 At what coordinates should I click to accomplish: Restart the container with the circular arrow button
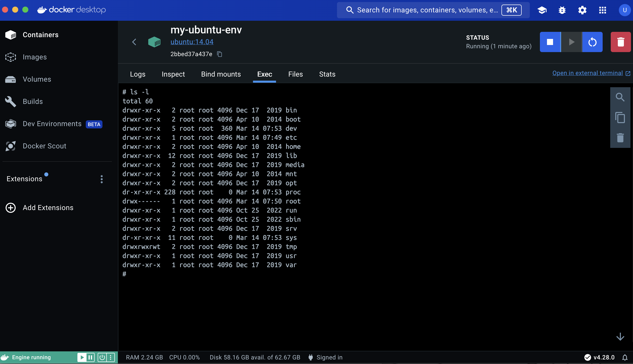[x=592, y=42]
